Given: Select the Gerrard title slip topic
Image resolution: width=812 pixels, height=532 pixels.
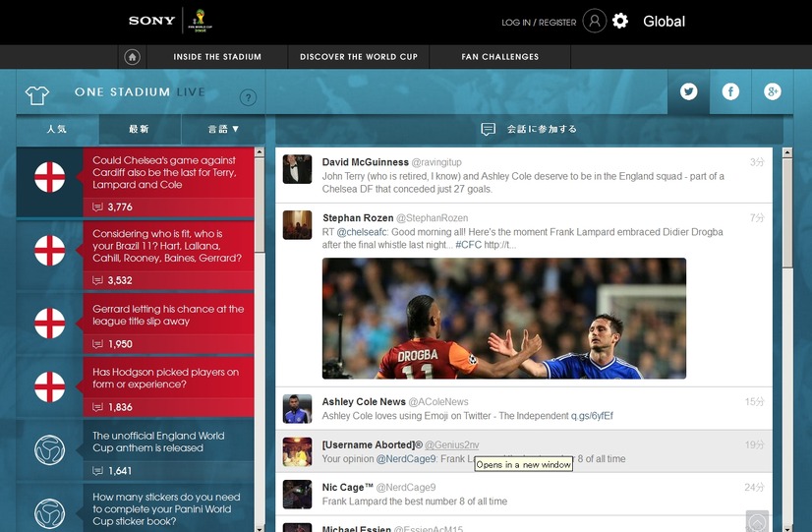Looking at the screenshot, I should [168, 315].
